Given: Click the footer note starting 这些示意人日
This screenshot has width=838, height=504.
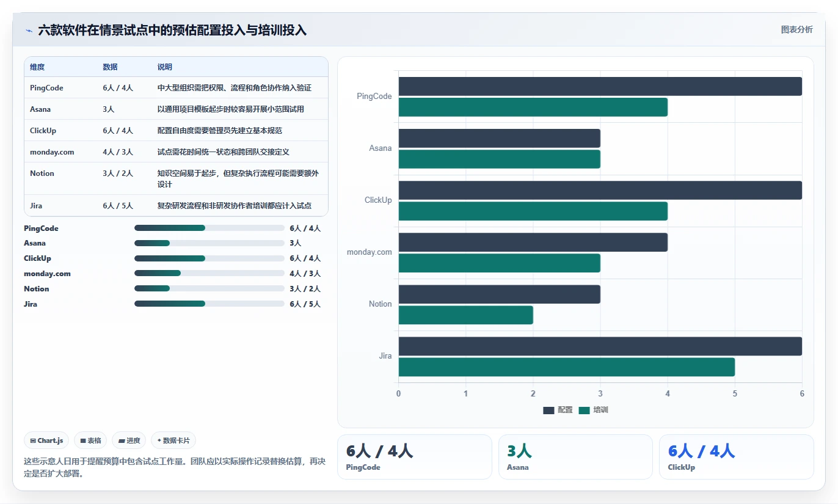Looking at the screenshot, I should pos(174,467).
